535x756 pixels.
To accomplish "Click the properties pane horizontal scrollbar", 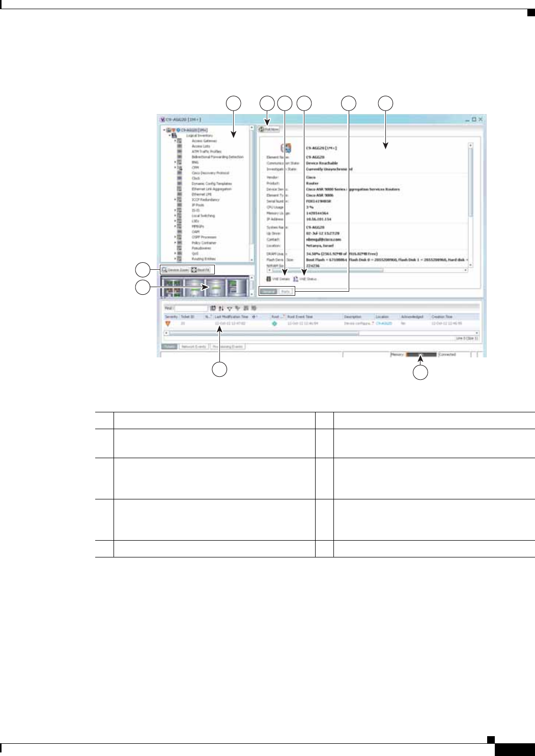I will (x=368, y=271).
